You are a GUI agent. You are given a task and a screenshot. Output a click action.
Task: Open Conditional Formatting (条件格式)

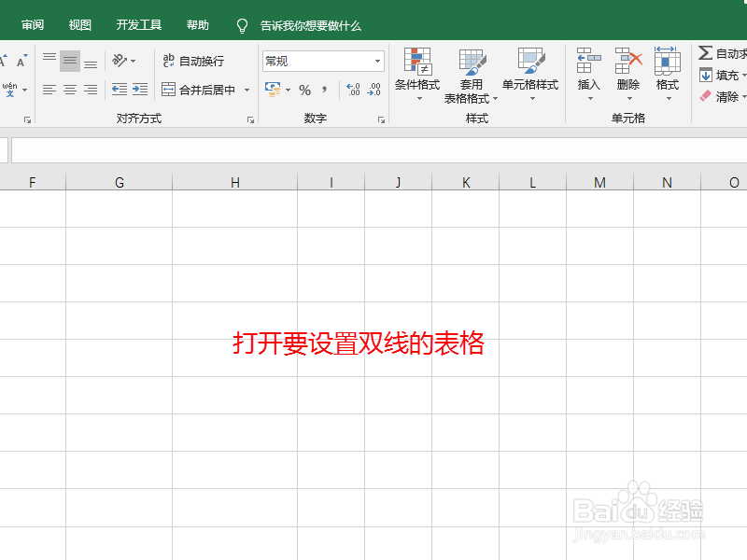[x=417, y=75]
